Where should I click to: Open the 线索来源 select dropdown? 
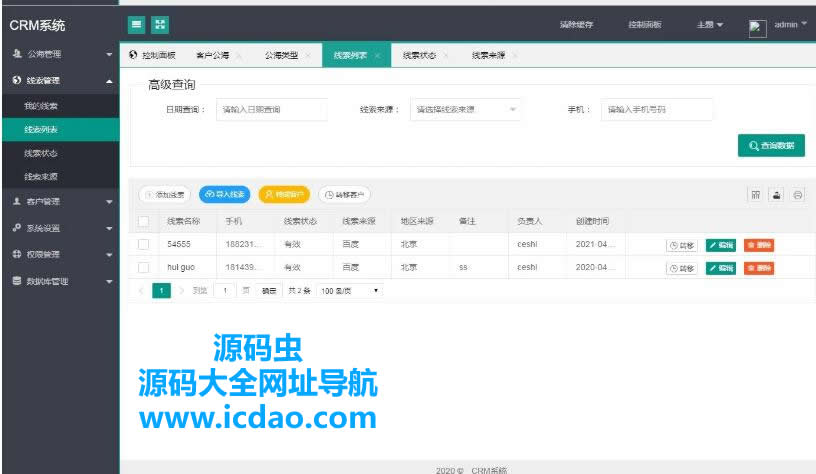[465, 110]
